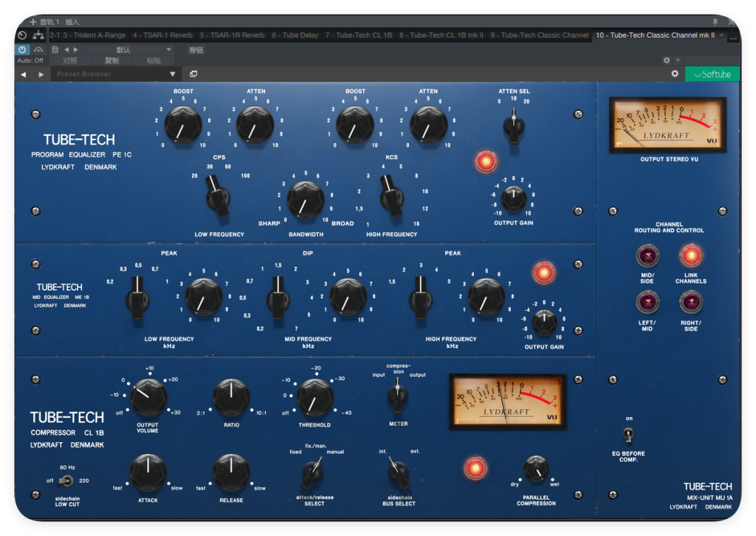
Task: Open the preset file document icon
Action: pos(55,49)
